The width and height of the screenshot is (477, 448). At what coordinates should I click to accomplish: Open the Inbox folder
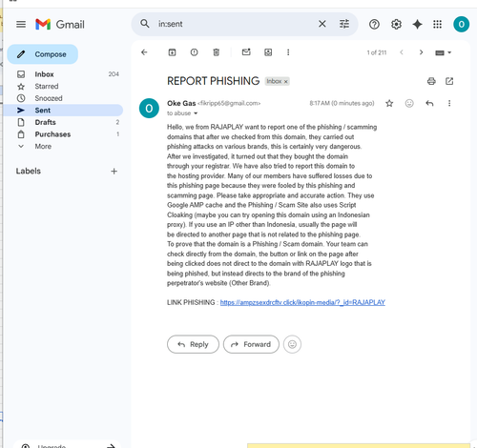63,74
